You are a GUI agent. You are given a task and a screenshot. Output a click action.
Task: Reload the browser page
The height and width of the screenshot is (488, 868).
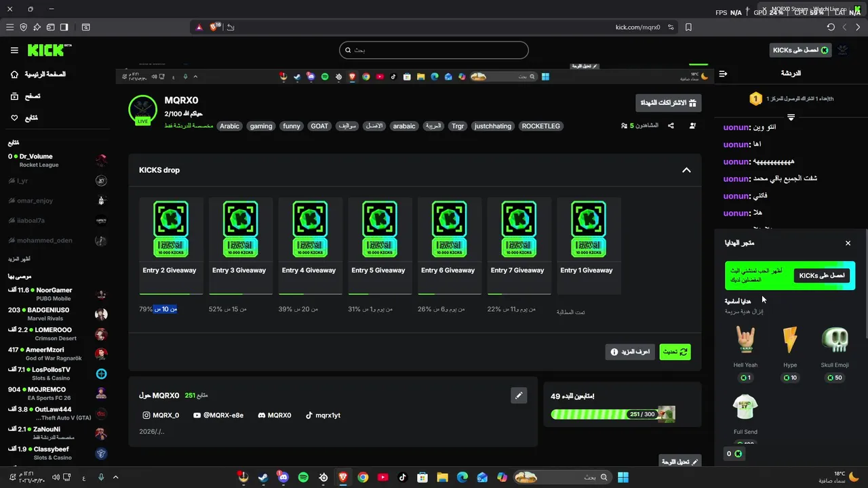click(831, 27)
